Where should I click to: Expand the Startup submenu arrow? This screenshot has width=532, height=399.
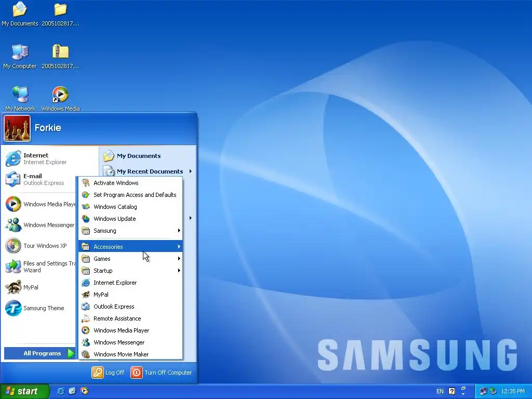pos(179,270)
